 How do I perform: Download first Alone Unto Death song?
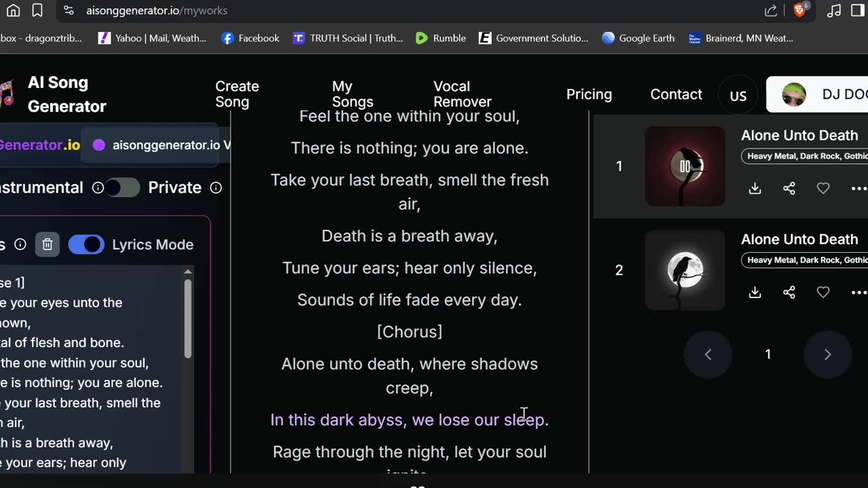coord(755,188)
